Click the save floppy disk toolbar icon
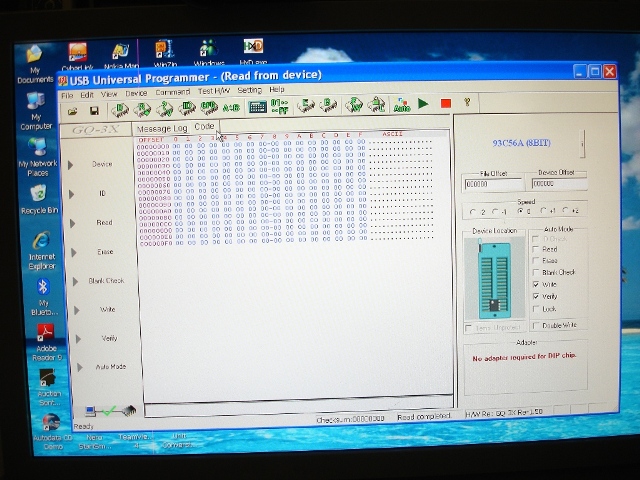640x480 pixels. (x=94, y=111)
